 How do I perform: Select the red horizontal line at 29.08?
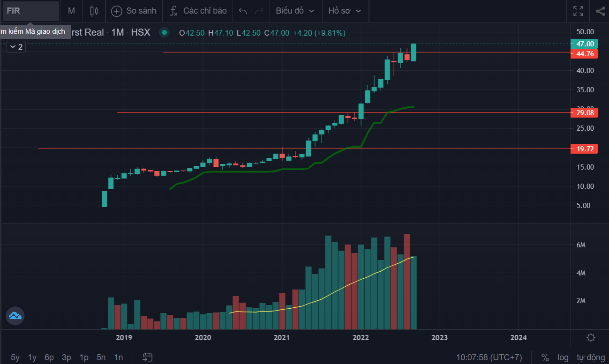[x=344, y=112]
